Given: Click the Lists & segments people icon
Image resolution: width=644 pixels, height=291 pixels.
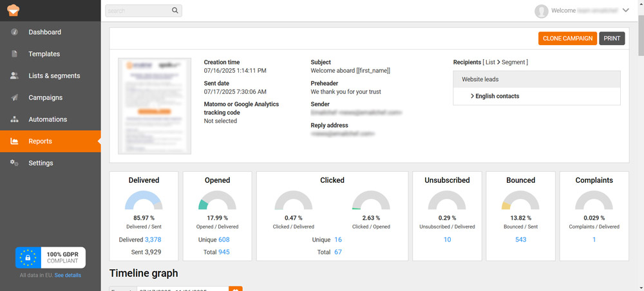Looking at the screenshot, I should coord(14,76).
